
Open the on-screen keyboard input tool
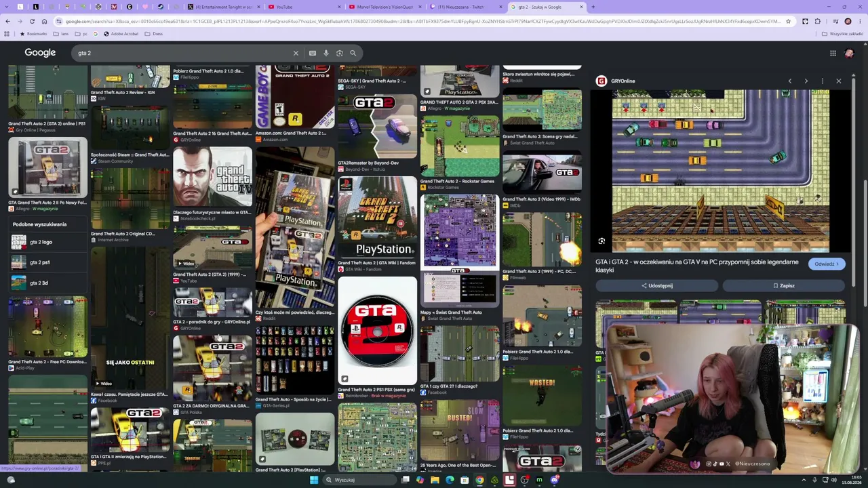313,53
